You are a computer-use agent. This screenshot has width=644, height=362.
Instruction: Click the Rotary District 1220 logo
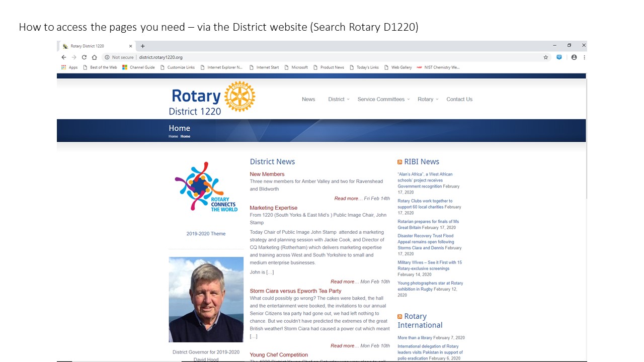pos(212,99)
